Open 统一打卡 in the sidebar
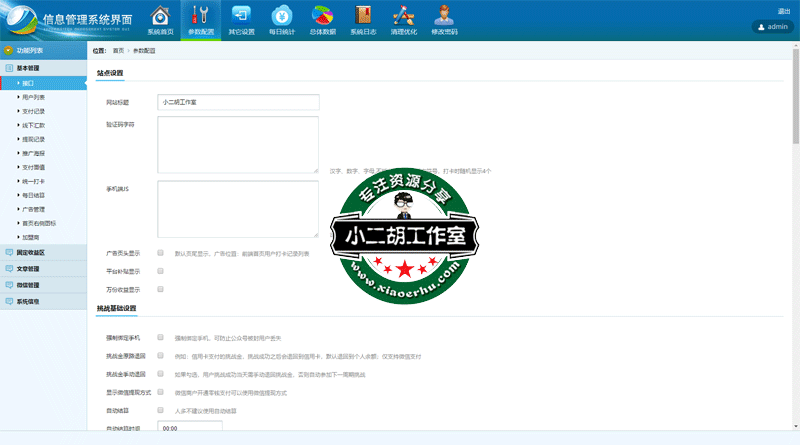Screen dimensions: 800x445 [x=33, y=182]
